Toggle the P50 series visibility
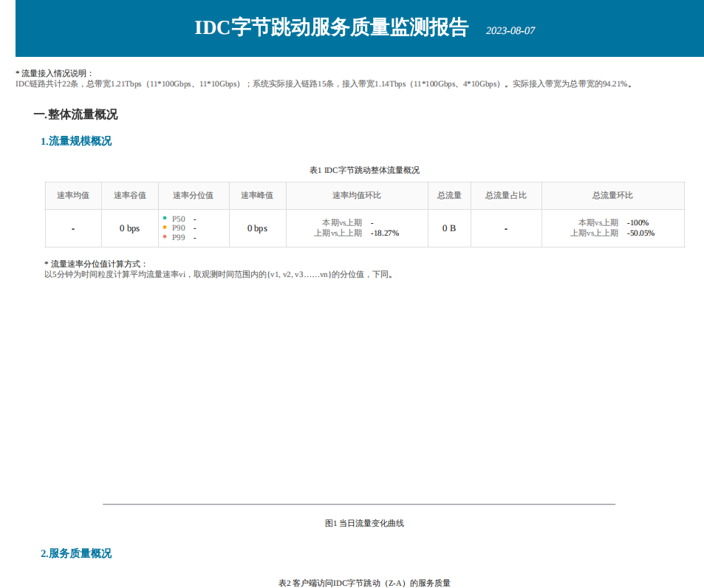 (177, 219)
